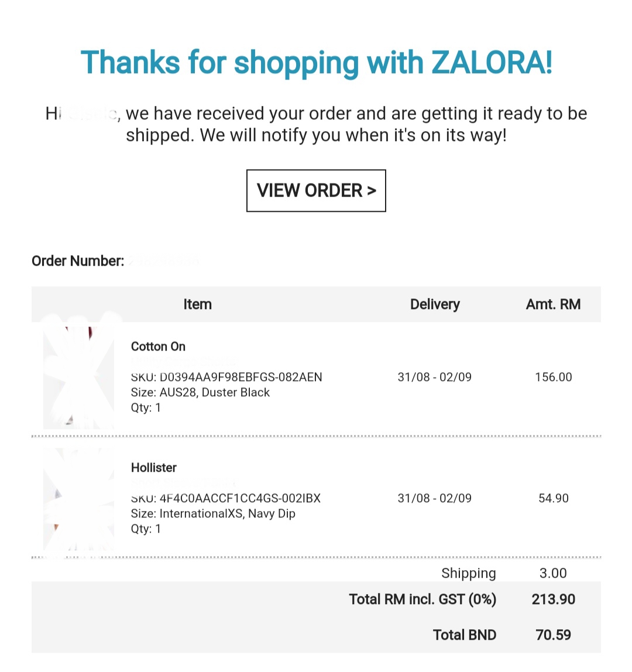
Task: Click the Hollister delivery date range
Action: (x=434, y=498)
